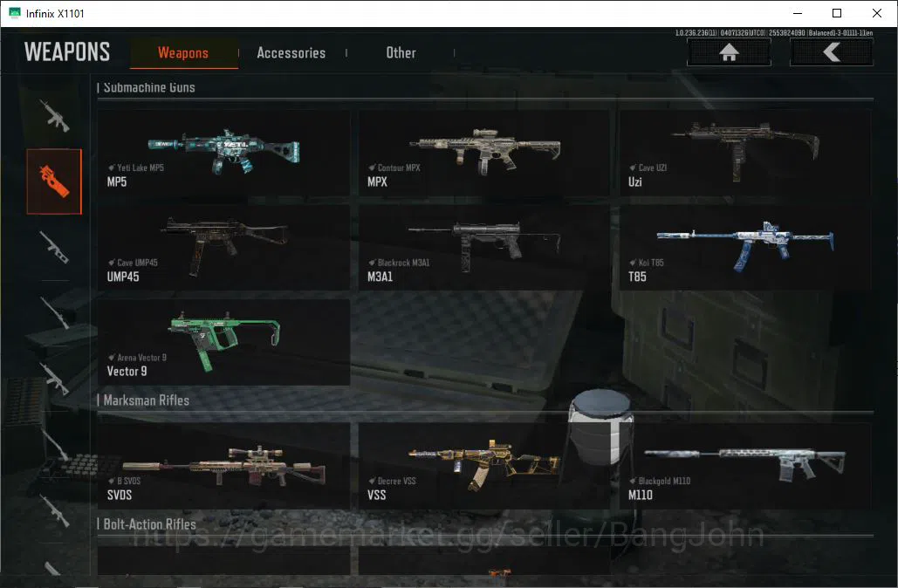Select the assault rifle sidebar icon
Viewport: 898px width, 588px height.
tap(54, 115)
